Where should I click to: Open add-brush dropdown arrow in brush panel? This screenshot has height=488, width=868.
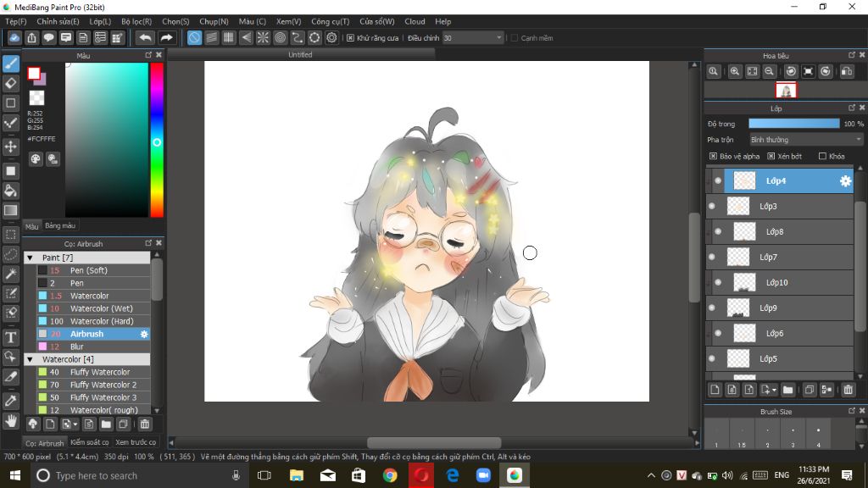(x=75, y=425)
